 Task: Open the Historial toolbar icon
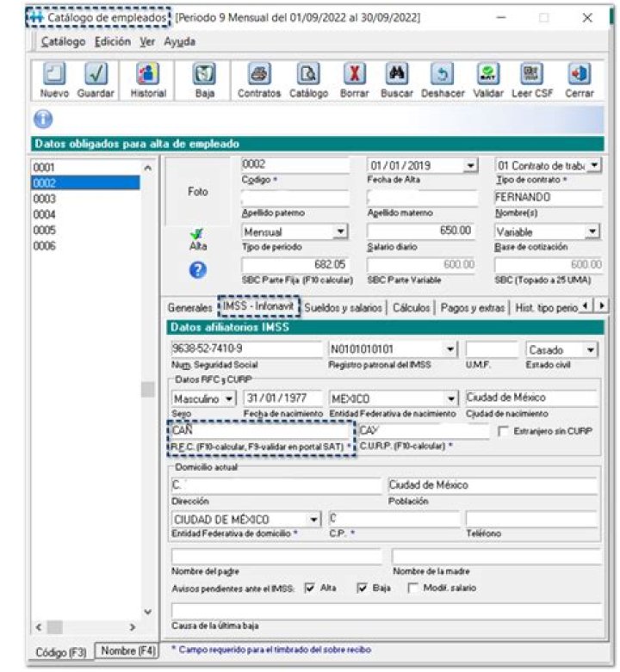pos(148,76)
